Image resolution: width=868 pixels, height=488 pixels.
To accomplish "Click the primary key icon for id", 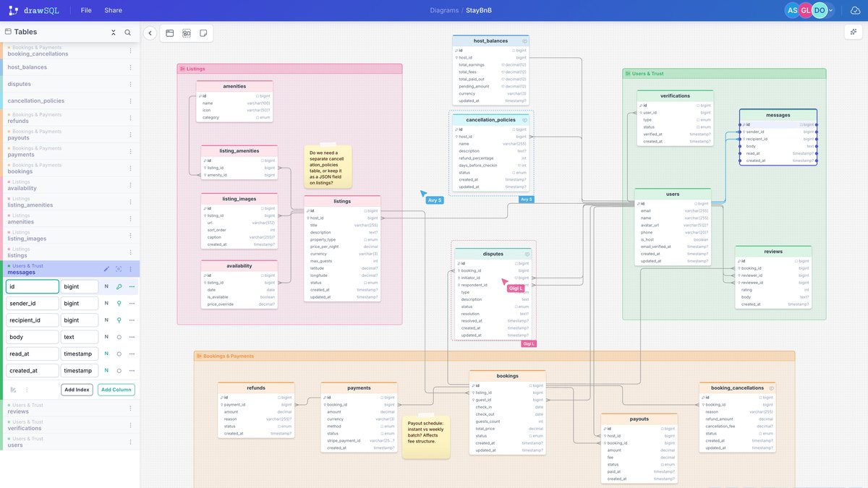I will tap(119, 286).
